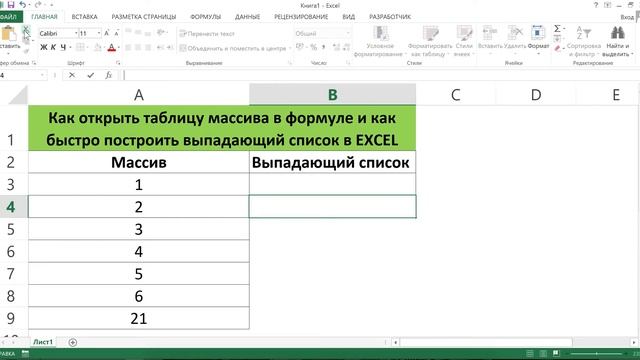Open Найти и выделить binoculars menu
640x360 pixels.
(618, 42)
